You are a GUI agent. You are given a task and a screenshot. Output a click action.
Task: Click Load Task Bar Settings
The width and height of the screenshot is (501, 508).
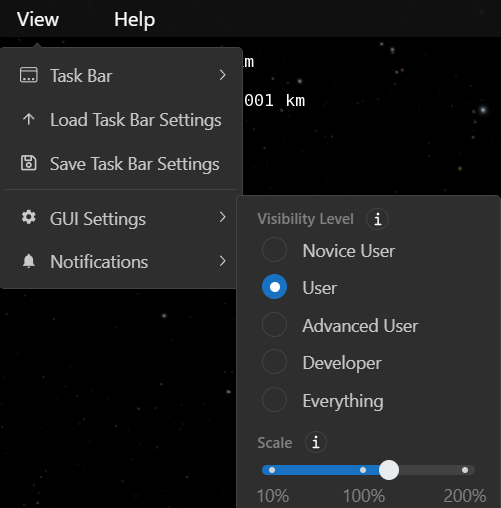pos(121,120)
